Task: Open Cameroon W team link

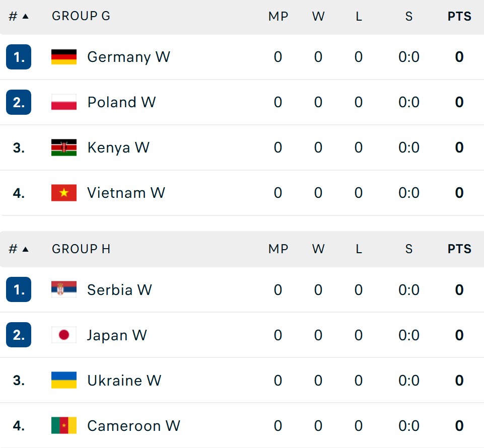Action: click(133, 426)
